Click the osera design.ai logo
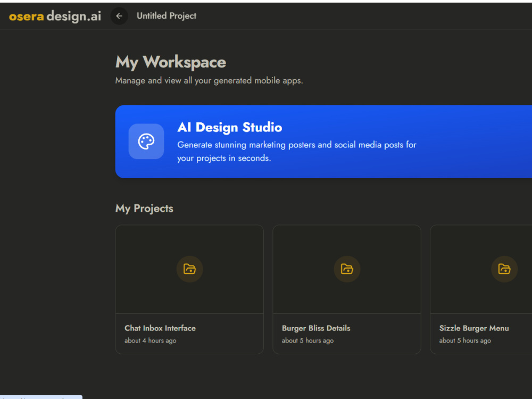The height and width of the screenshot is (399, 532). click(55, 16)
